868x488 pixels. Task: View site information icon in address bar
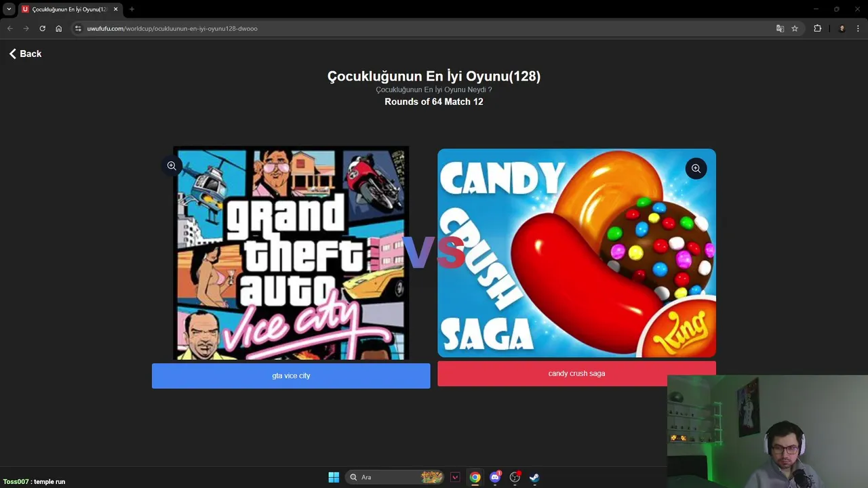[x=78, y=28]
